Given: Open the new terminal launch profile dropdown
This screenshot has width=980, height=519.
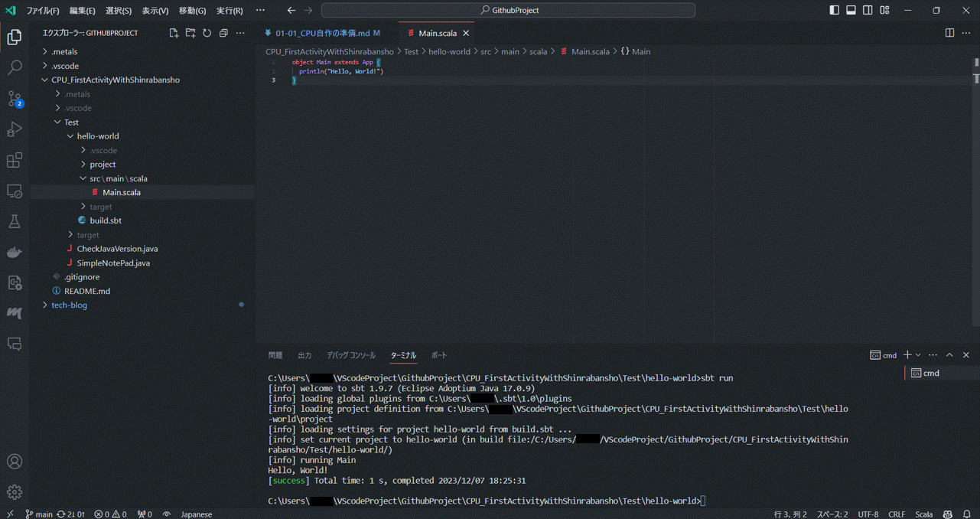Looking at the screenshot, I should pos(918,355).
